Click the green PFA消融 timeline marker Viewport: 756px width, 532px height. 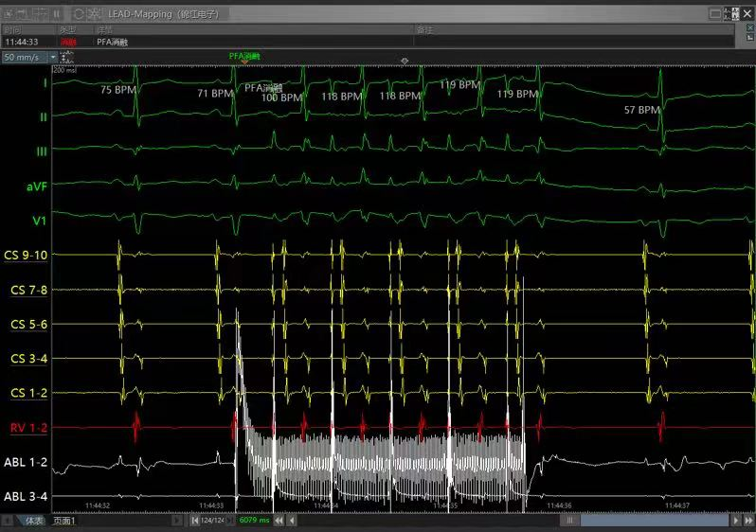point(243,57)
